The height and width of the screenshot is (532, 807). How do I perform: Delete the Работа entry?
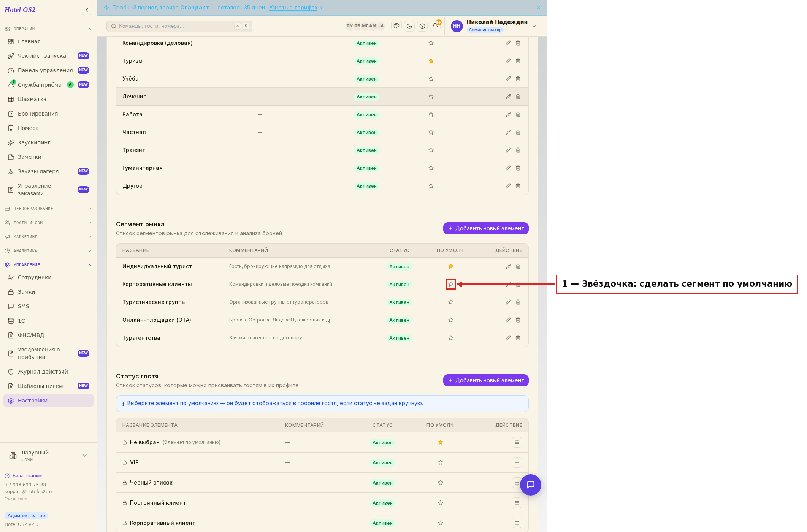[x=518, y=114]
